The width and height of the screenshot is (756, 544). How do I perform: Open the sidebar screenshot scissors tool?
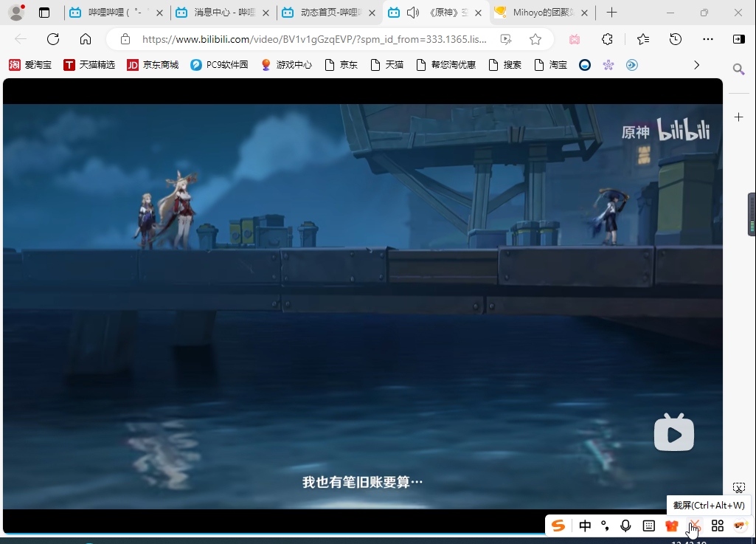(x=738, y=487)
